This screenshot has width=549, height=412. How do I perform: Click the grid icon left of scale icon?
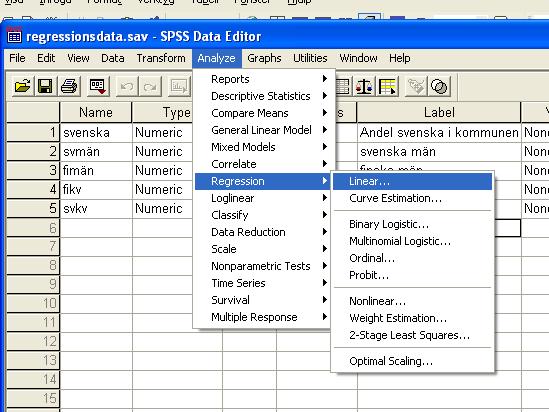[342, 86]
